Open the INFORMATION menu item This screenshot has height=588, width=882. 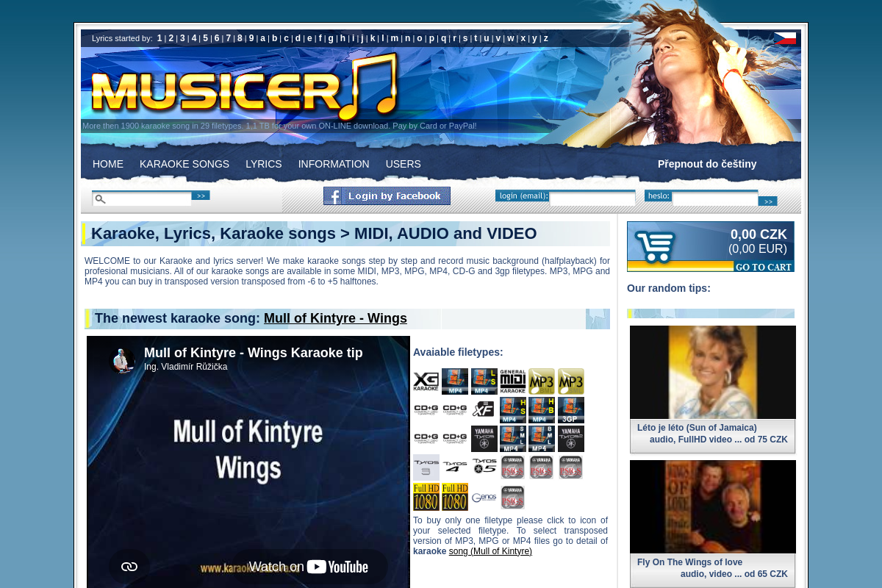(334, 164)
